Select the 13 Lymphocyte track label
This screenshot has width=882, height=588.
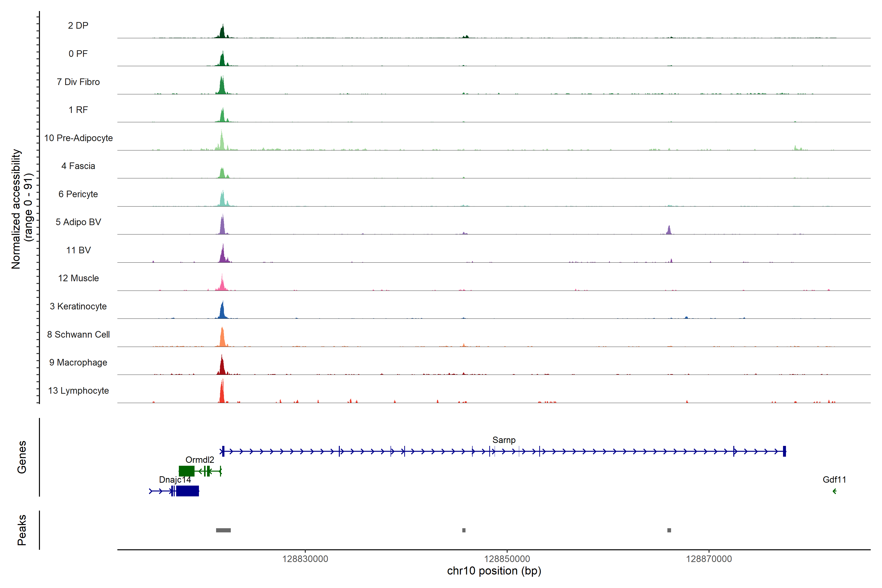78,391
